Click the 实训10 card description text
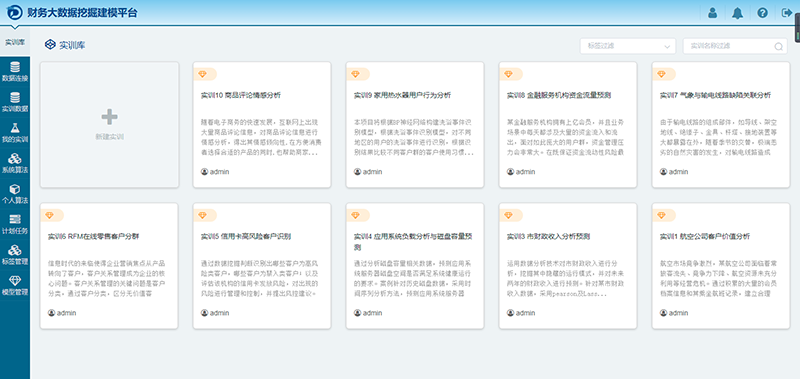Viewport: 800px width, 379px height. [260, 137]
